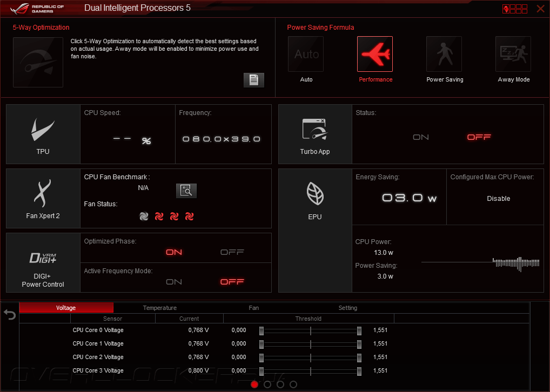
Task: Click the second fan status icon
Action: pyautogui.click(x=159, y=217)
